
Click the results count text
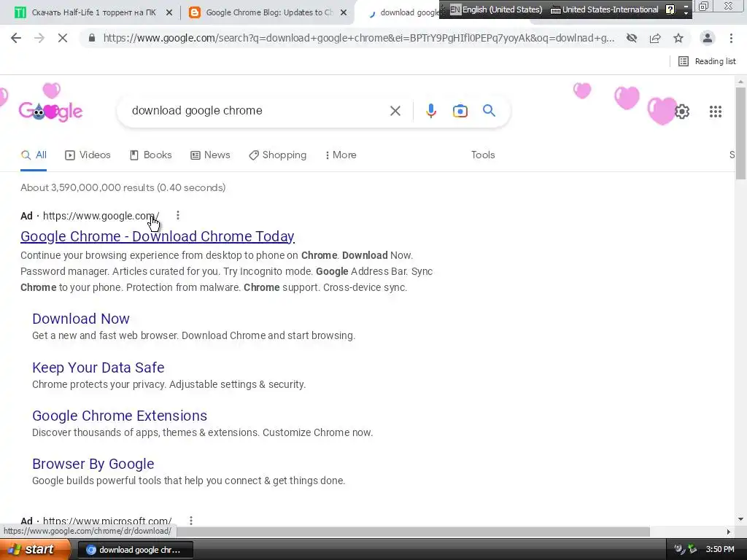123,187
